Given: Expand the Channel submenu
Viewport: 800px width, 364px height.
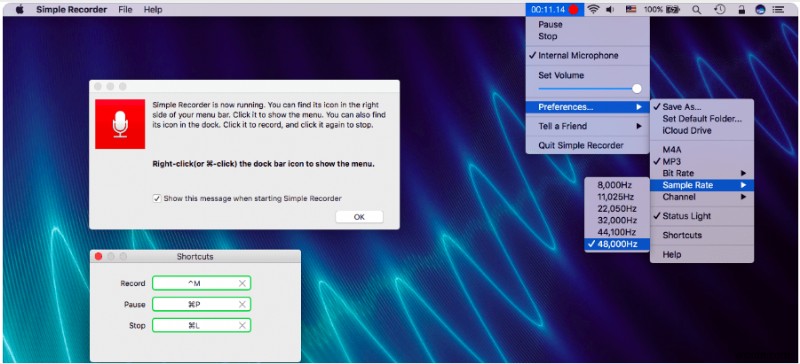Looking at the screenshot, I should point(702,197).
